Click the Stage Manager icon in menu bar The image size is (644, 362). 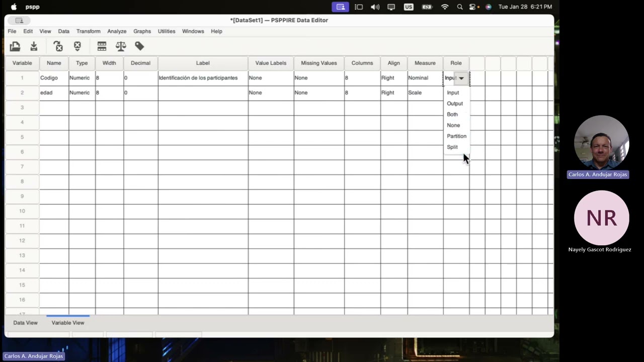[358, 7]
